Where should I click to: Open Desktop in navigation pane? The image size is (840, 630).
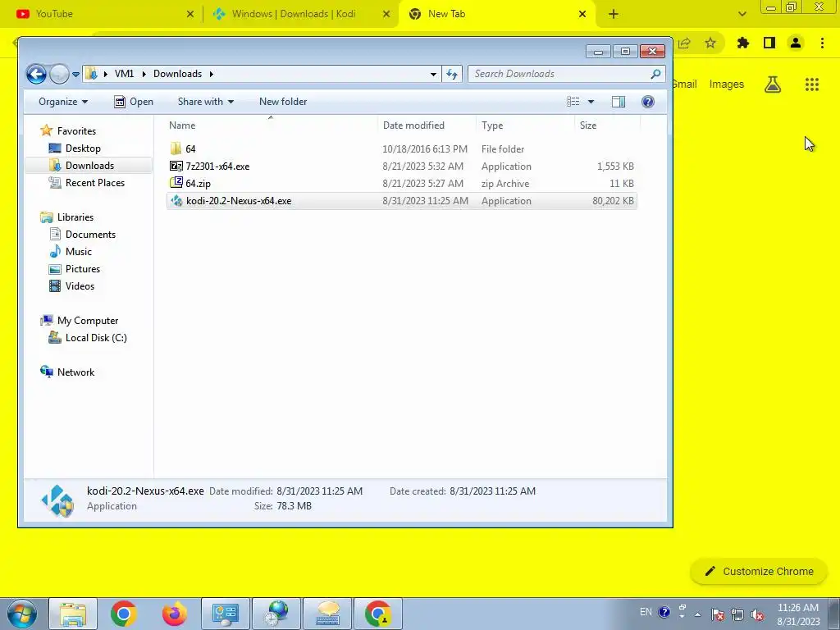tap(75, 148)
